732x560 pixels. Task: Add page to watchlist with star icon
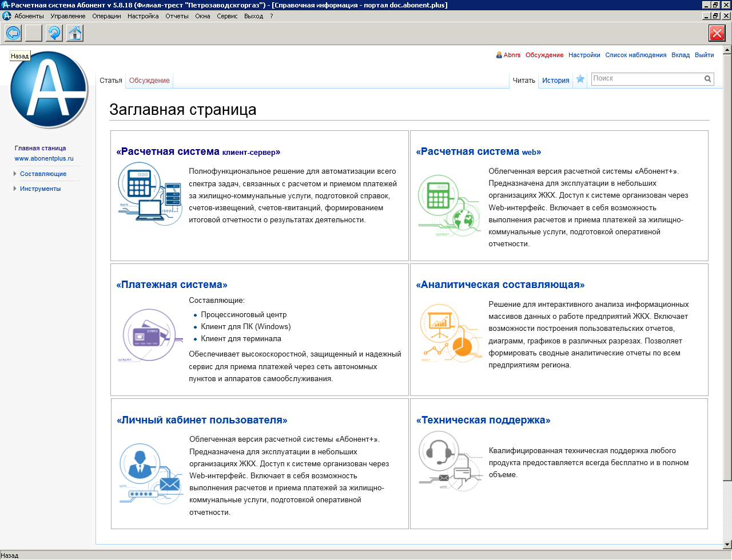[x=580, y=79]
